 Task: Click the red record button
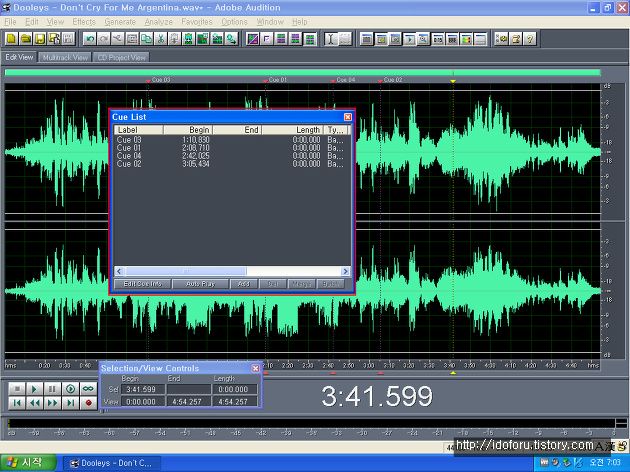tap(88, 403)
